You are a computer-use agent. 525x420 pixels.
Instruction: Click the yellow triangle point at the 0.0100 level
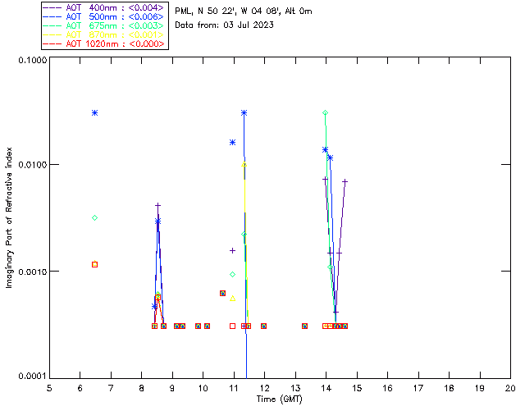point(244,164)
